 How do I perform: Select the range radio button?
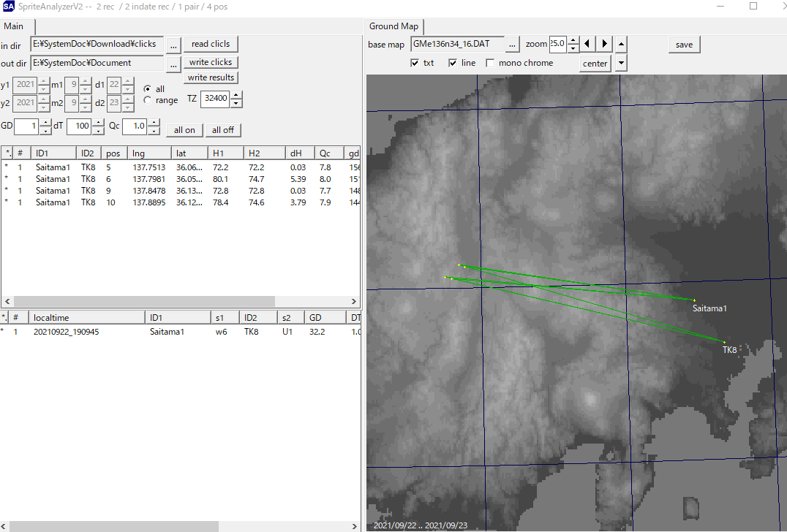(x=148, y=100)
